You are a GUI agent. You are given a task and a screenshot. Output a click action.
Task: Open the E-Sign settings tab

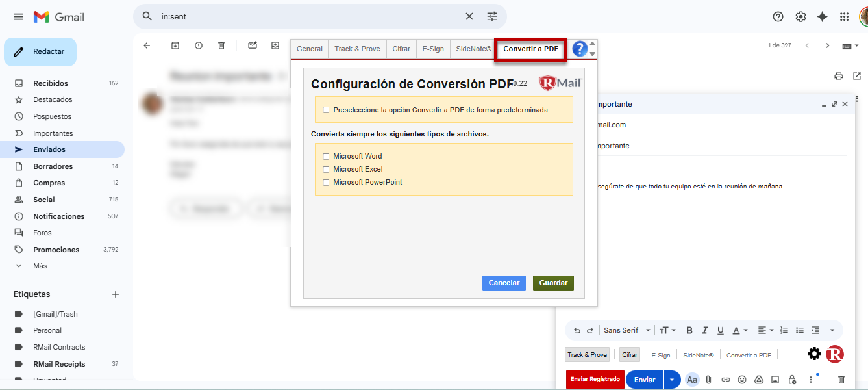tap(433, 49)
